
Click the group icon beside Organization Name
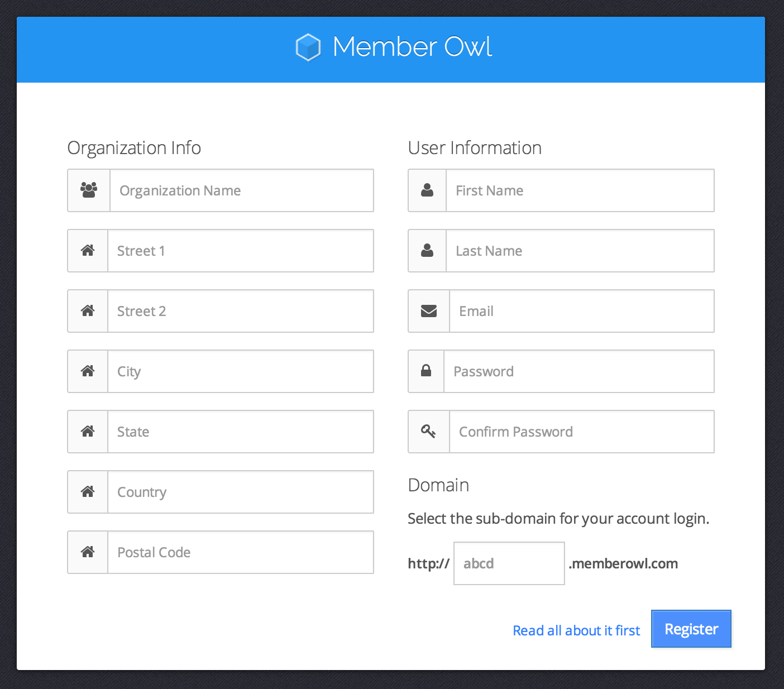pyautogui.click(x=89, y=190)
